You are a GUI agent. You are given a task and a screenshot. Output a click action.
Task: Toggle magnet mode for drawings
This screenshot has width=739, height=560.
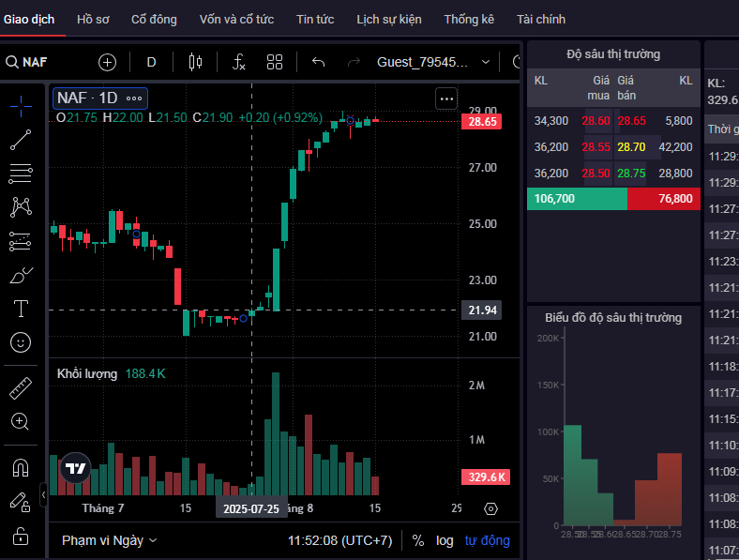point(21,468)
